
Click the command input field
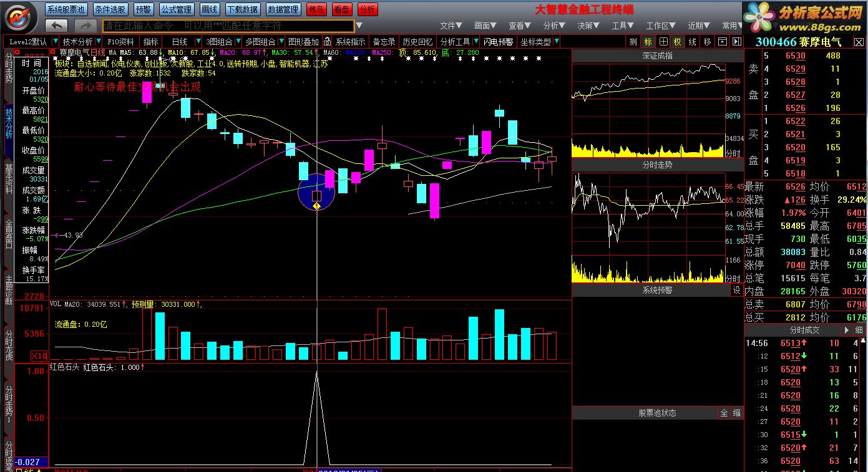(228, 26)
